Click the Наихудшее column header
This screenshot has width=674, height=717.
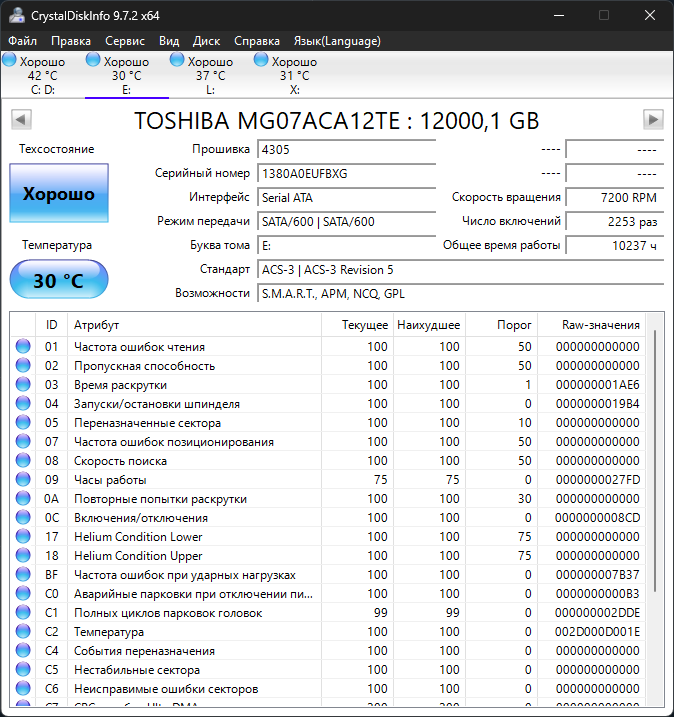[429, 325]
